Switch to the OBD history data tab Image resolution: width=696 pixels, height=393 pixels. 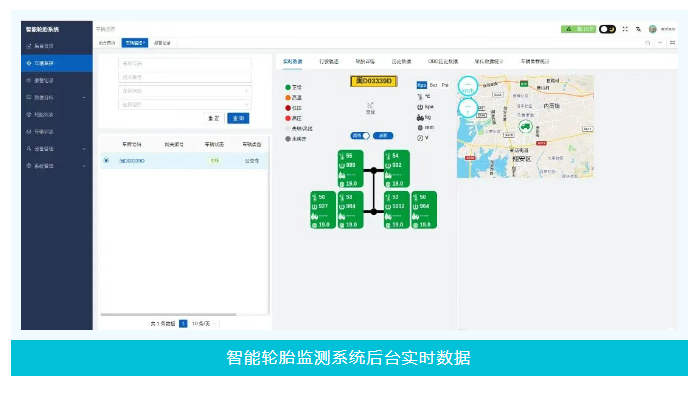[x=443, y=62]
